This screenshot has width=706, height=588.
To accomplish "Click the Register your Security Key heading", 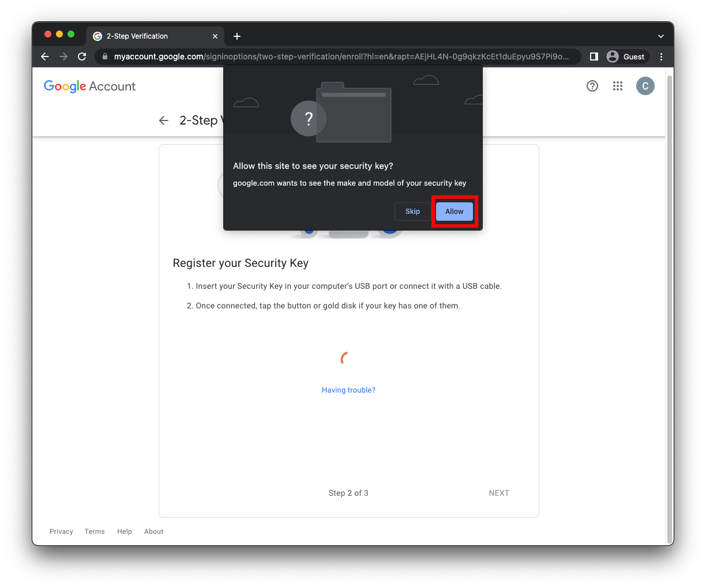I will tap(241, 263).
